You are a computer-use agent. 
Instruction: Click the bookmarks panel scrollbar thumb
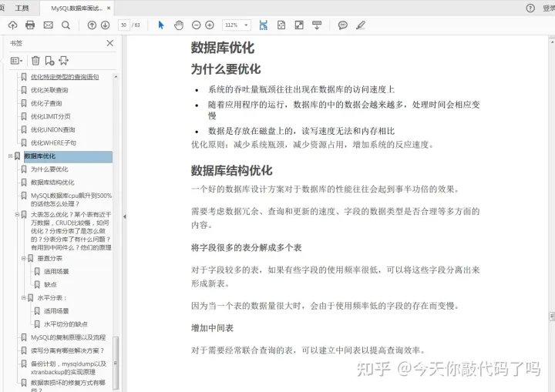pos(116,363)
